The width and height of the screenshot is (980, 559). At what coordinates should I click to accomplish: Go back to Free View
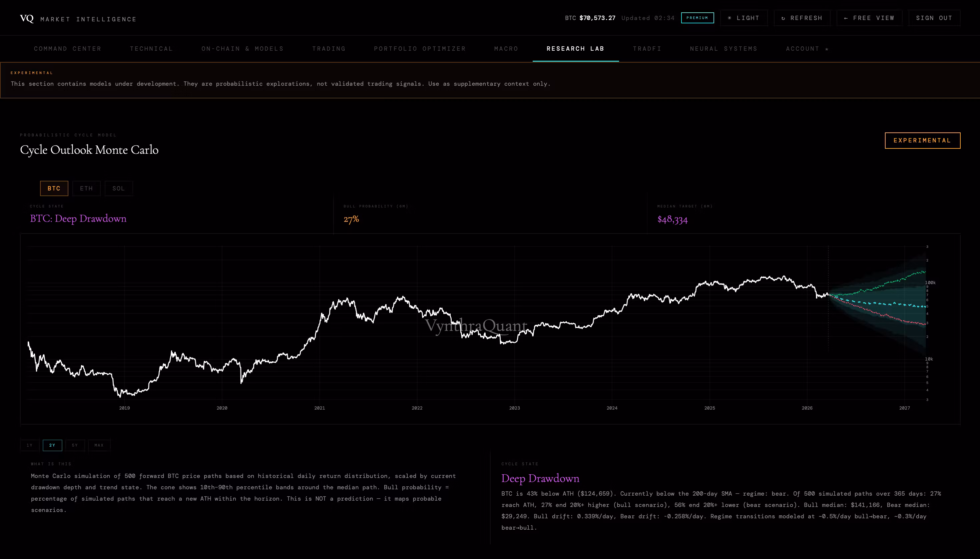(x=870, y=18)
